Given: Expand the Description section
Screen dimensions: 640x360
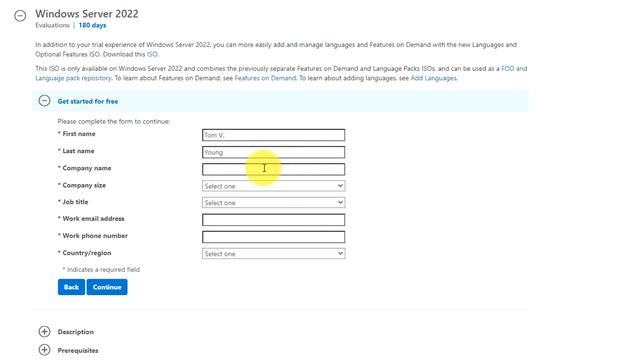Looking at the screenshot, I should tap(44, 331).
